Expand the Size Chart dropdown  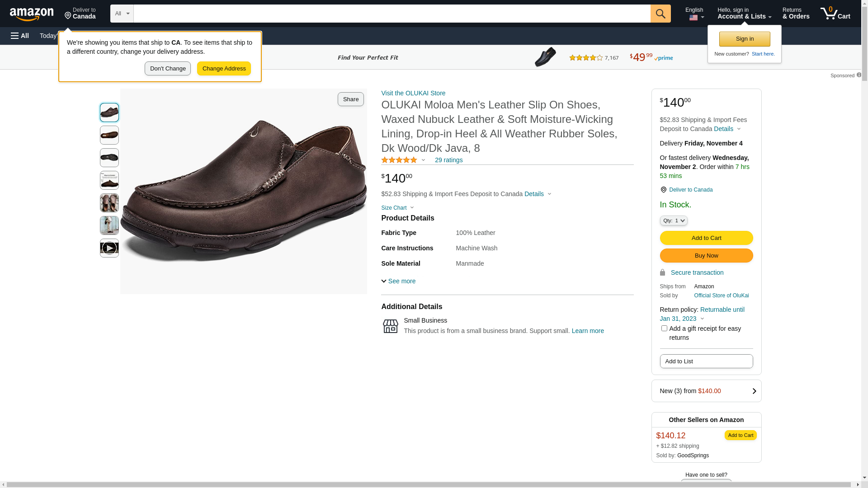click(x=397, y=208)
